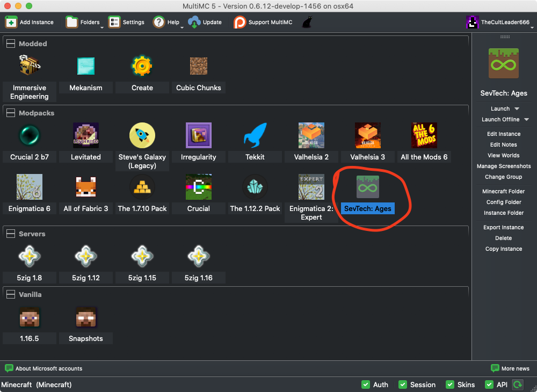This screenshot has width=537, height=392.
Task: Select the Mekanism instance icon
Action: pyautogui.click(x=85, y=66)
